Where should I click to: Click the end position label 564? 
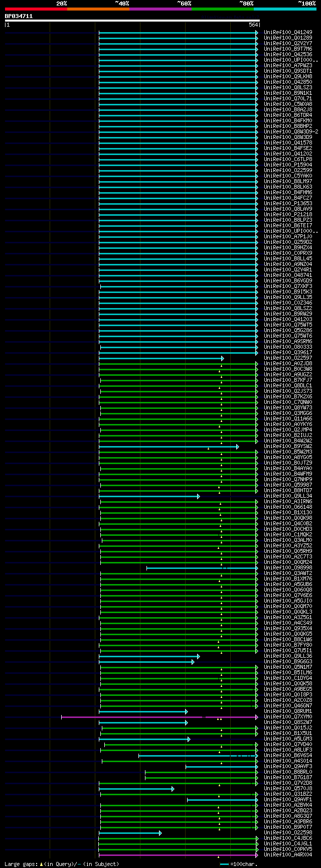pyautogui.click(x=253, y=25)
